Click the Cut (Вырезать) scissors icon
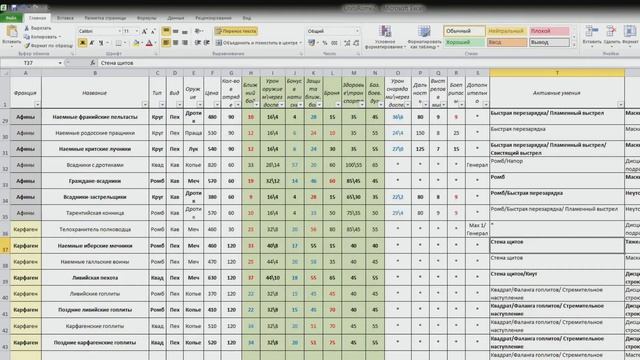The image size is (640, 360). (x=27, y=28)
